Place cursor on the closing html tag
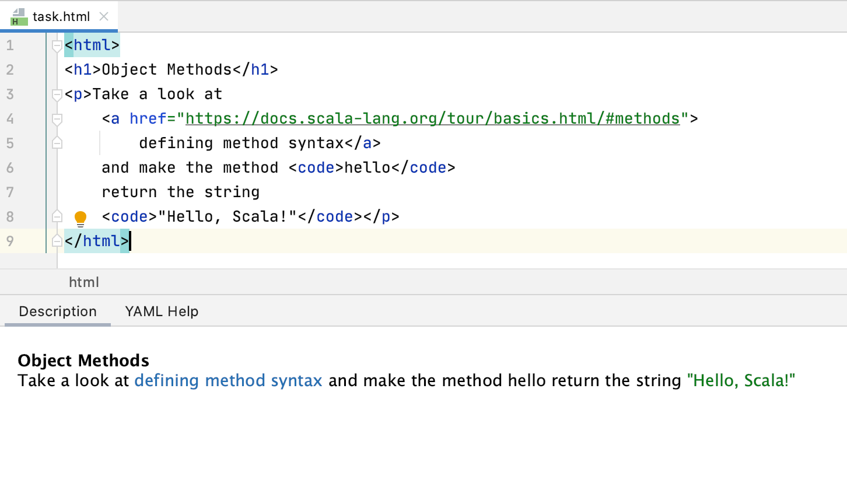847x504 pixels. [97, 241]
